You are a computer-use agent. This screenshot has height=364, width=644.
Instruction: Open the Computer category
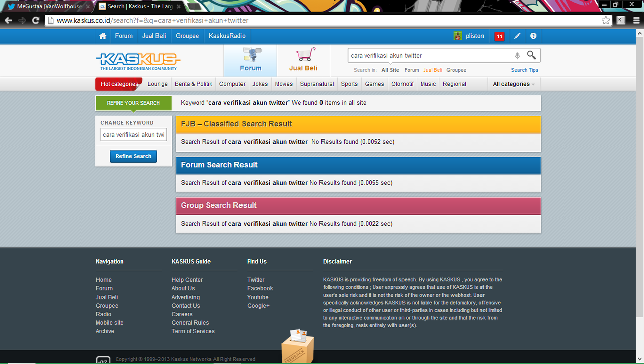click(x=232, y=84)
